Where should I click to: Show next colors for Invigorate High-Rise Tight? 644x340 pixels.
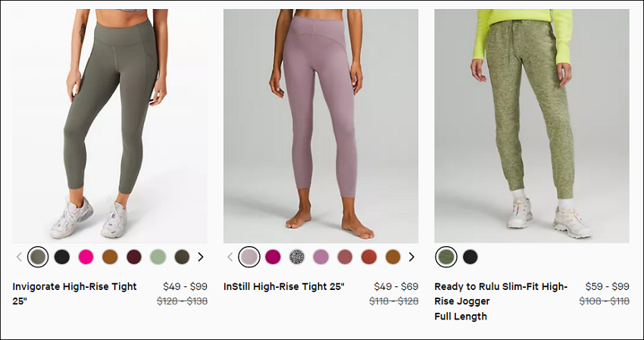pos(201,257)
